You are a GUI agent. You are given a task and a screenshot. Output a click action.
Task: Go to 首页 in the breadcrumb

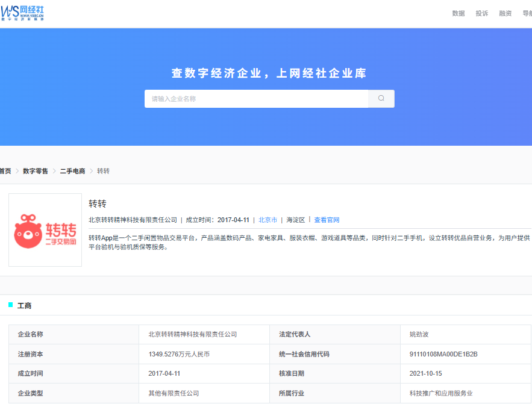point(5,171)
